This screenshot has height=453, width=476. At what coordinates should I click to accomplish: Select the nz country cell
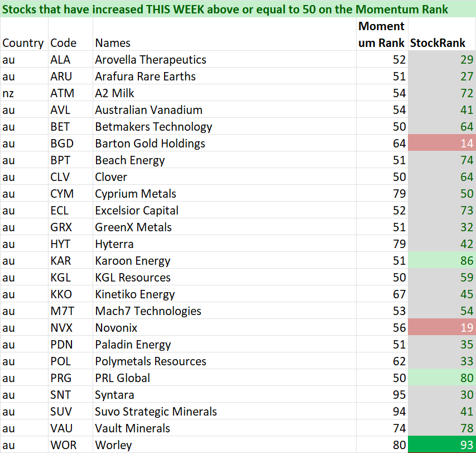pyautogui.click(x=24, y=93)
